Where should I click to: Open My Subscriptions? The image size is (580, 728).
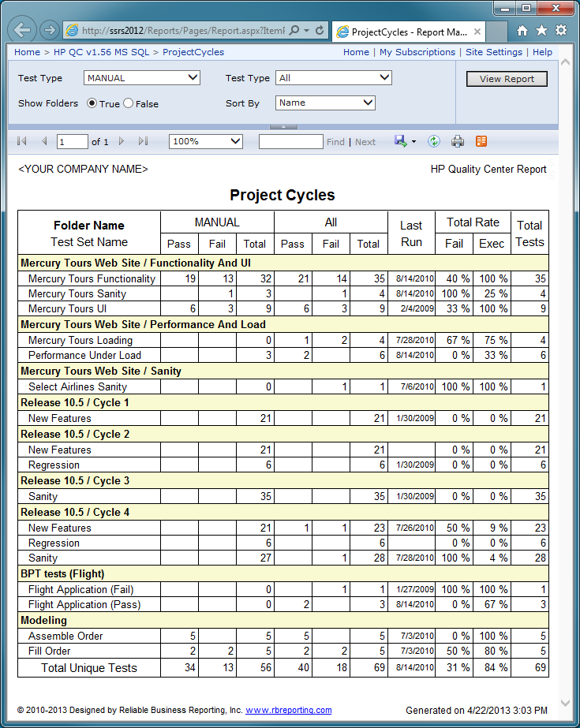click(x=417, y=52)
